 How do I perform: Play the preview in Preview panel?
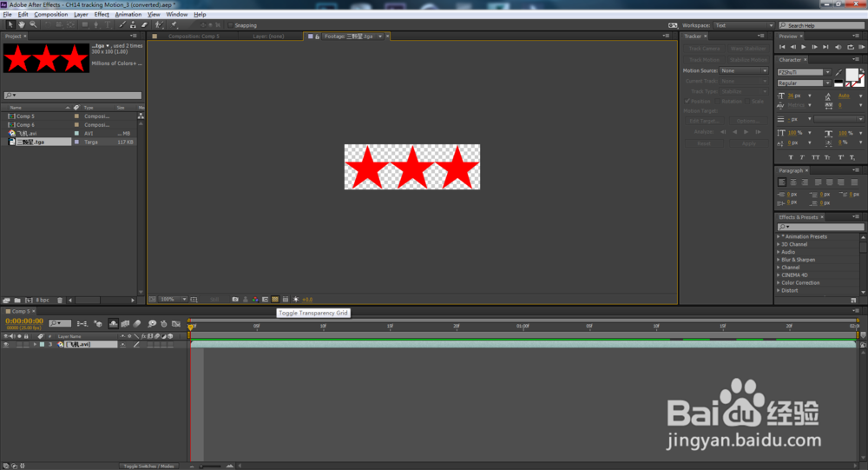click(x=804, y=47)
